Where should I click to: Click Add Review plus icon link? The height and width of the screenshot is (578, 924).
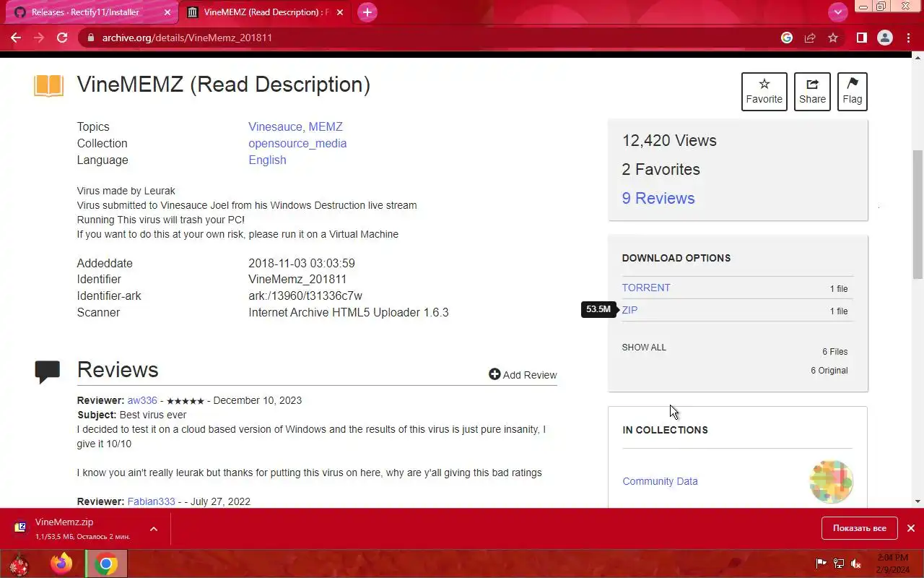[523, 374]
